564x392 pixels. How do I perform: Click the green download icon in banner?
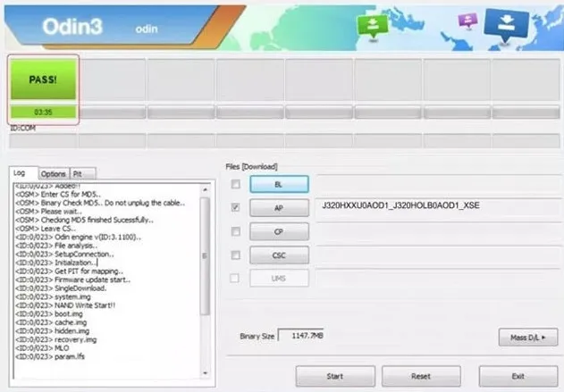tap(373, 26)
